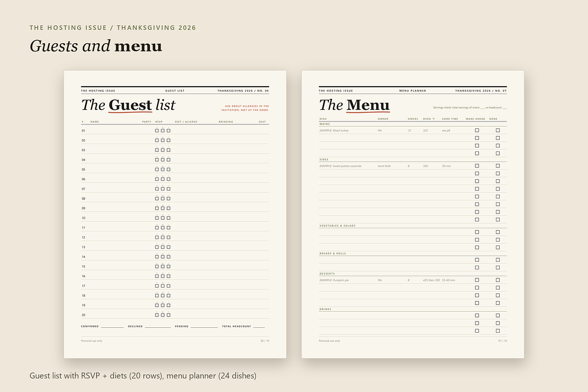Viewport: 588px width, 392px height.
Task: Check Make-ahead for the Roast turkey example
Action: (477, 130)
